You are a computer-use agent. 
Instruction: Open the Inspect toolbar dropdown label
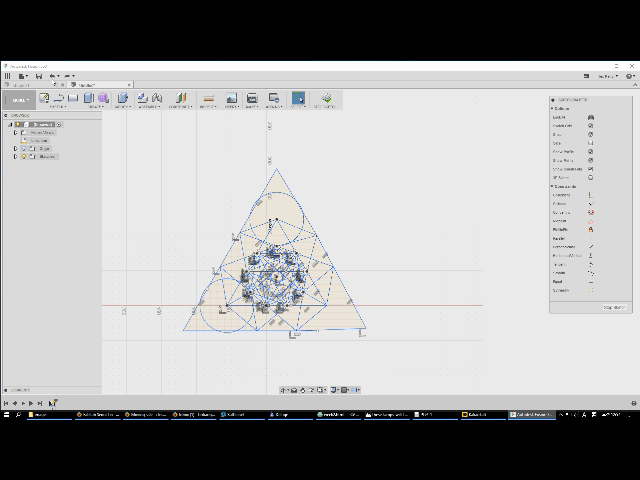208,107
